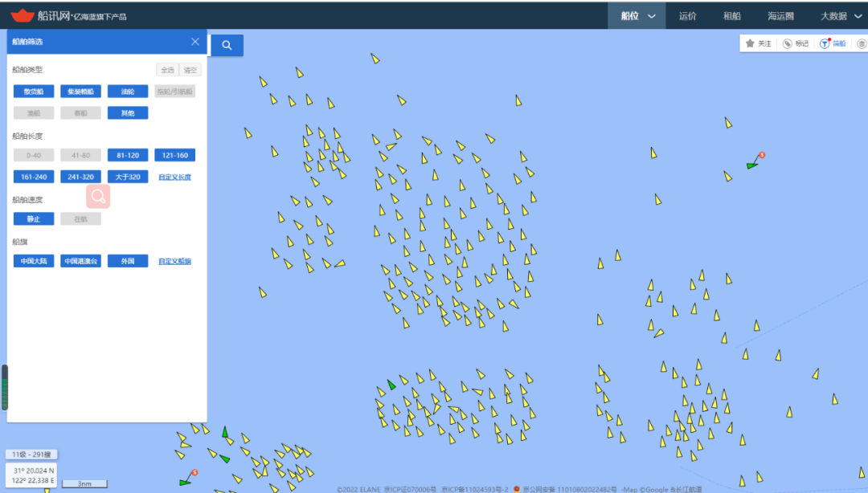The height and width of the screenshot is (493, 868).
Task: Click the green zoom level slider
Action: pyautogui.click(x=5, y=389)
